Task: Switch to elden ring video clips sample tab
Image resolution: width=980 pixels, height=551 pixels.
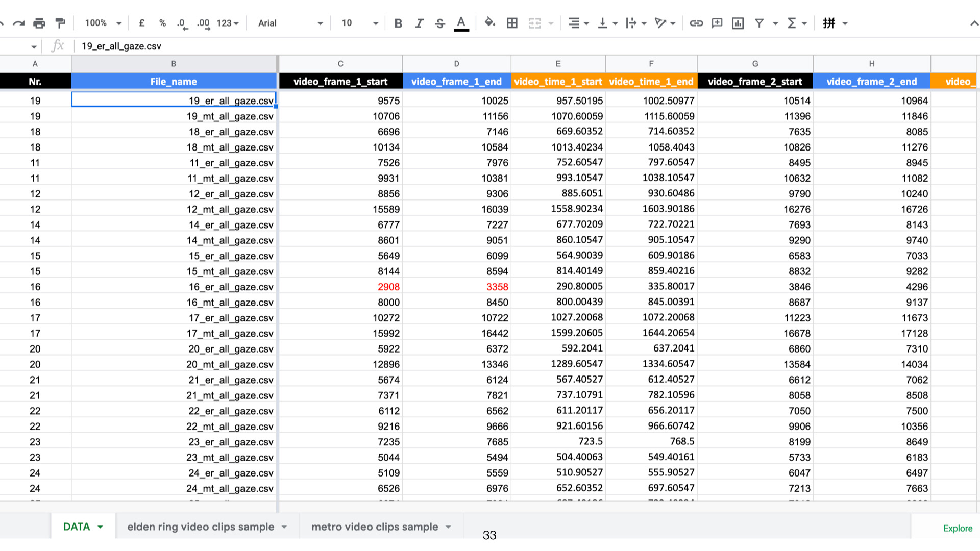Action: [201, 527]
